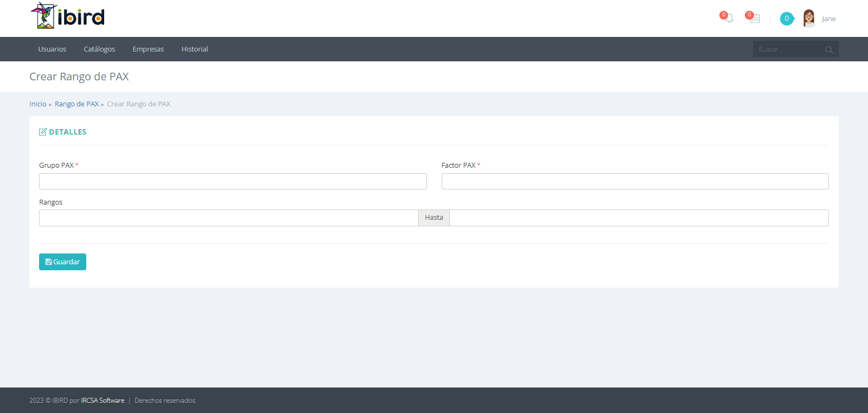Image resolution: width=868 pixels, height=413 pixels.
Task: Open the IRCSA Software footer link
Action: coord(103,401)
